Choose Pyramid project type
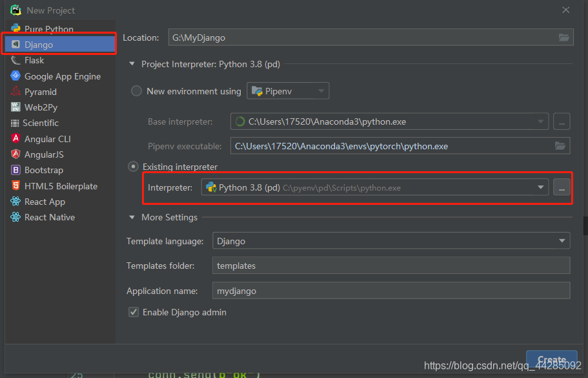Viewport: 588px width, 378px height. coord(60,92)
